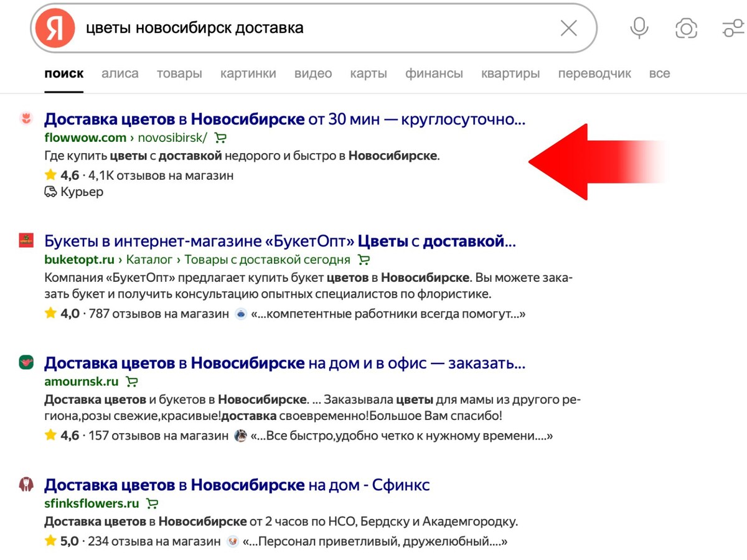Open image search with camera icon
Viewport: 747px width, 560px height.
point(686,28)
